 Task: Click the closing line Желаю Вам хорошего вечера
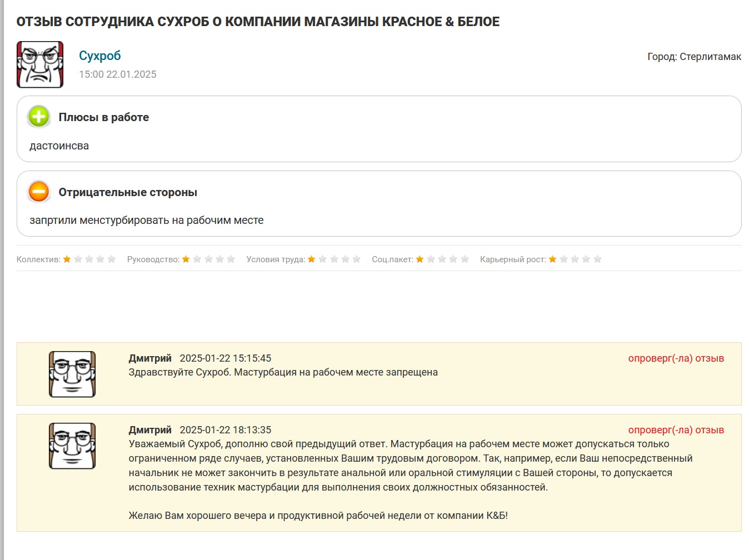coord(318,516)
